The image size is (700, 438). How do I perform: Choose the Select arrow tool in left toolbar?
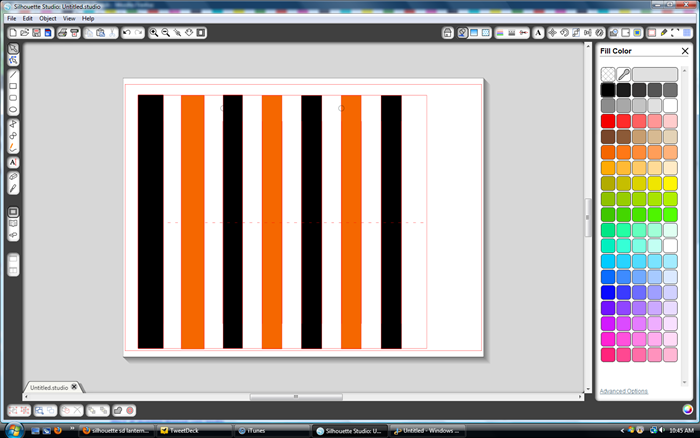tap(13, 48)
